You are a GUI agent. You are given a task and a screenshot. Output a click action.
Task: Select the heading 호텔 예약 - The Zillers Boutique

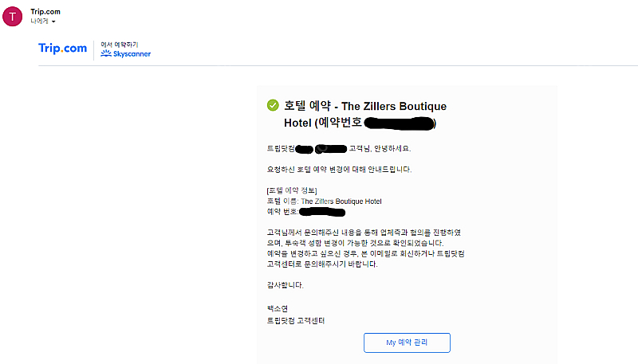pyautogui.click(x=365, y=106)
